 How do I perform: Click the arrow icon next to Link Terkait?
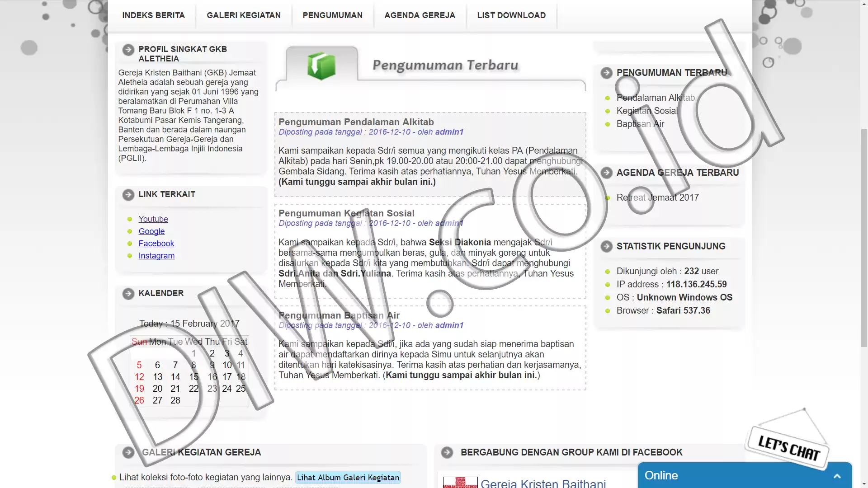pyautogui.click(x=128, y=195)
